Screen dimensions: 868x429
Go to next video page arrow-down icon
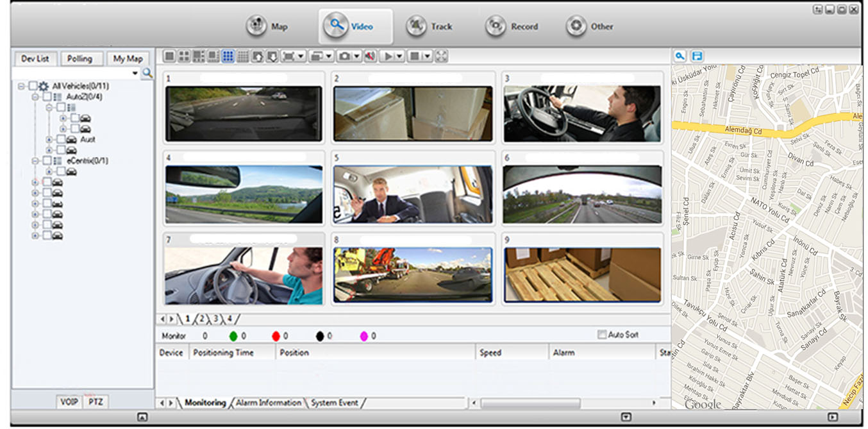pyautogui.click(x=272, y=56)
